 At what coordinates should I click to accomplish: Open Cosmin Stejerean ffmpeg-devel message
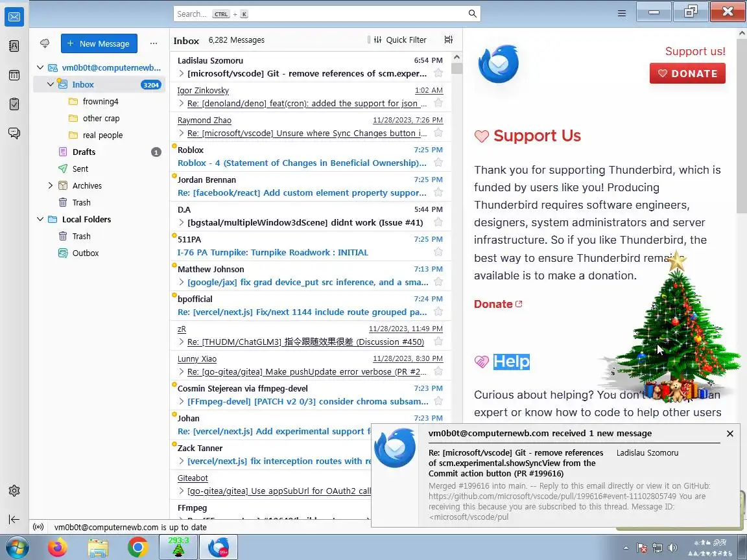coord(310,395)
